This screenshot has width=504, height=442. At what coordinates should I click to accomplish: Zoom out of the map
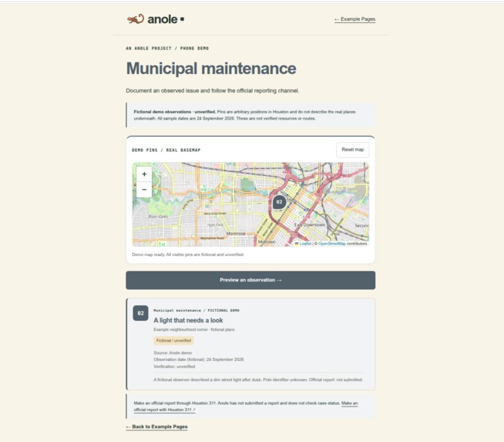point(144,190)
